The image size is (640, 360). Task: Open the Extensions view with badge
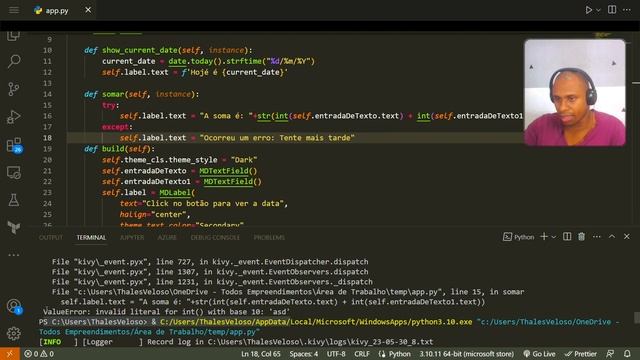coord(14,145)
